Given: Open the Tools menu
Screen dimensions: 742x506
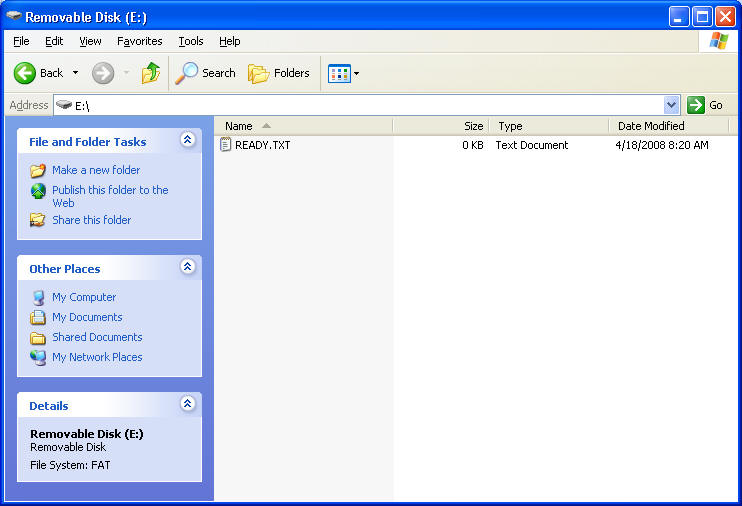Looking at the screenshot, I should tap(191, 42).
